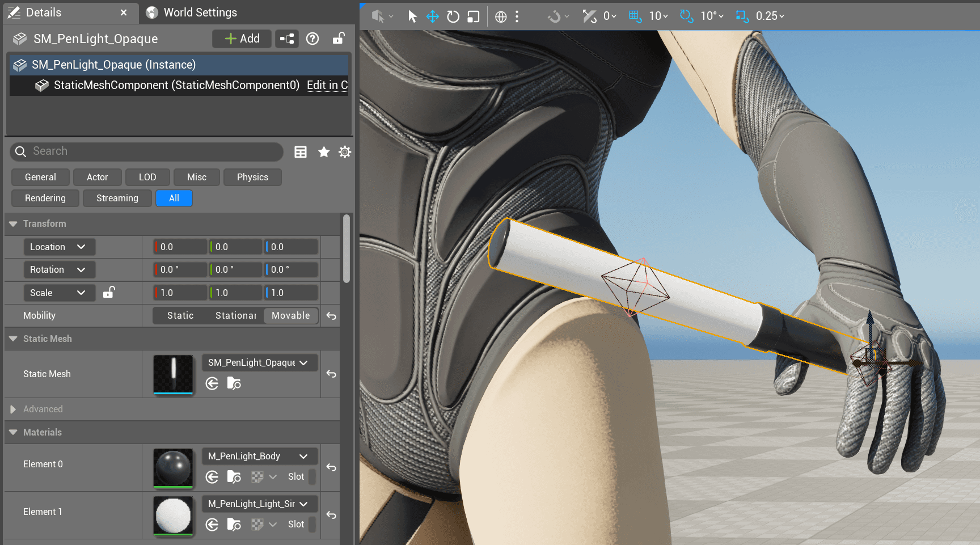
Task: Activate the rotate gizmo tool
Action: [453, 16]
